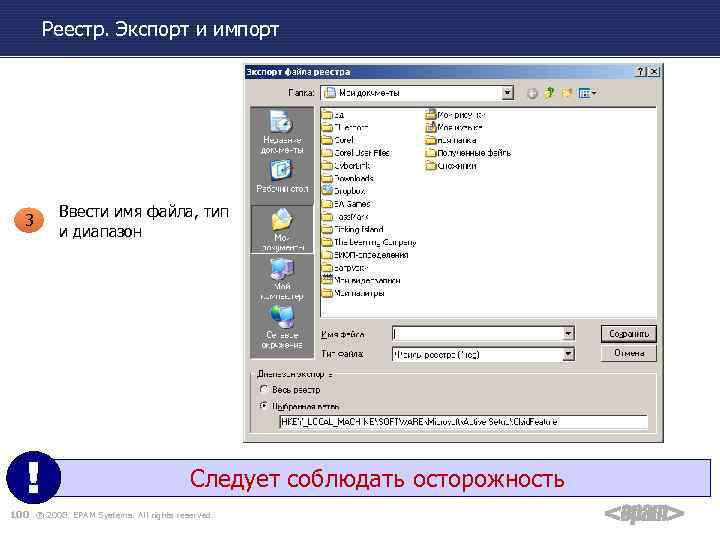Click the Help question-mark title button
This screenshot has height=540, width=720.
[x=641, y=72]
